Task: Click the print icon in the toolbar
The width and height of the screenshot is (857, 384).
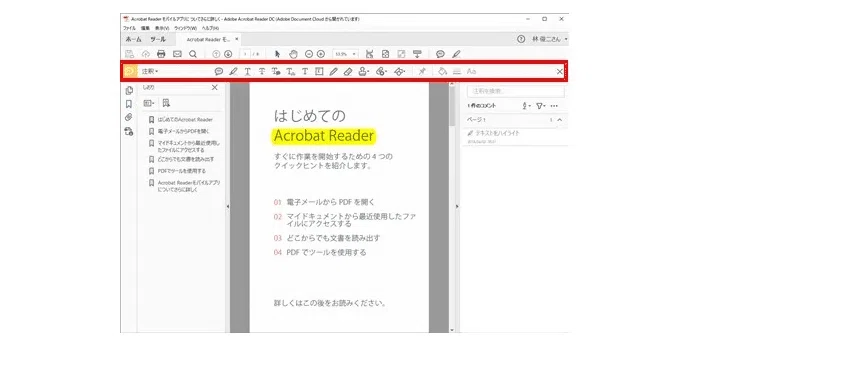Action: 161,54
